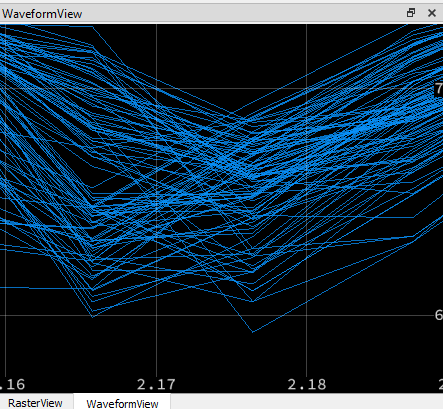Click the 2.17 x-axis label
The height and width of the screenshot is (409, 443).
click(156, 384)
